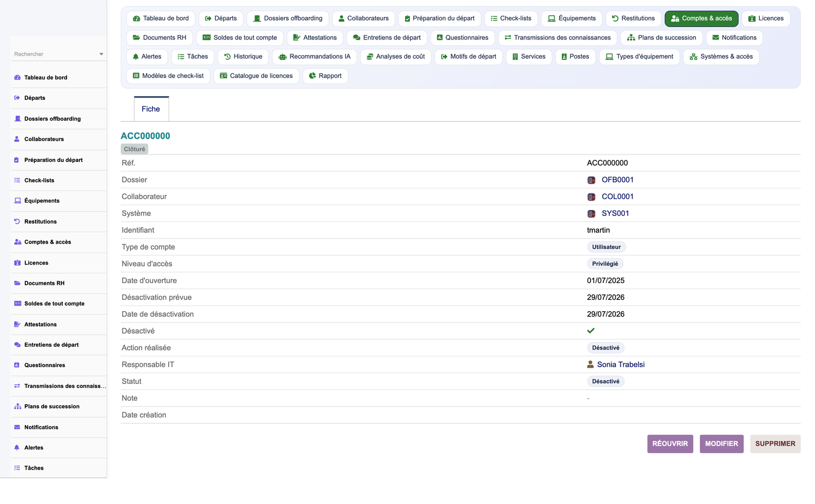Click the Équipements laptop icon in sidebar
The image size is (815, 504).
(17, 201)
